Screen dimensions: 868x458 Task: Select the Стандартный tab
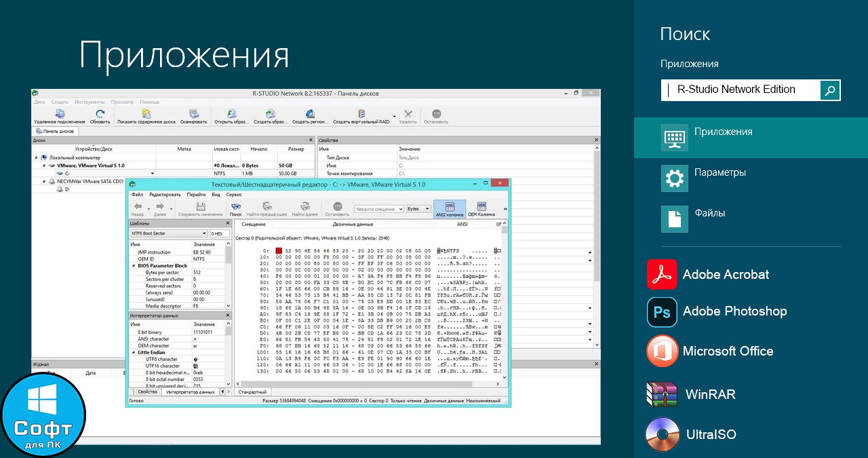coord(254,392)
